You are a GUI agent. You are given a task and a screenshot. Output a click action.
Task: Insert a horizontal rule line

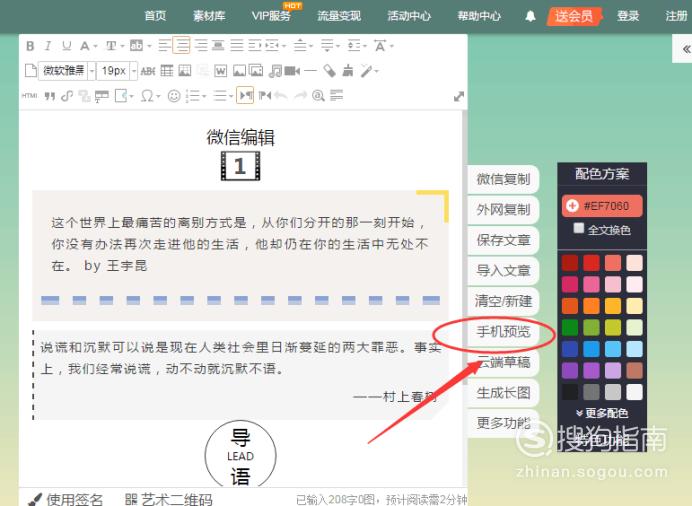pos(311,71)
